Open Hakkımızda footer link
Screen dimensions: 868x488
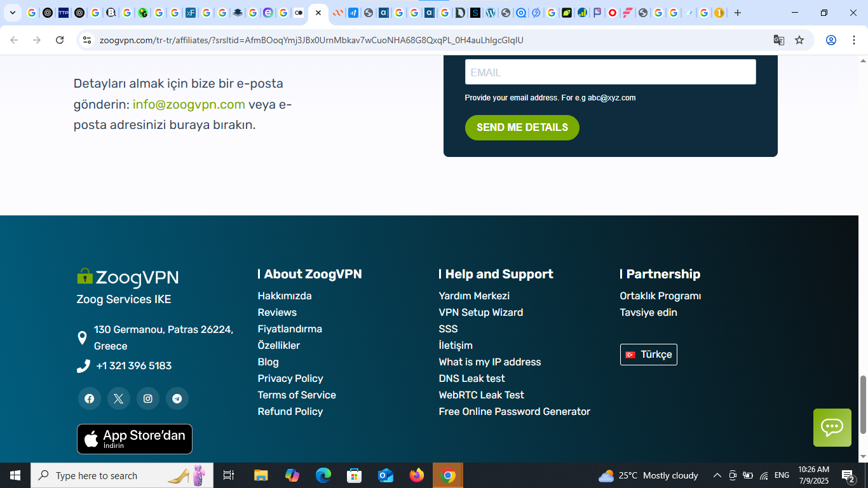[x=285, y=296]
